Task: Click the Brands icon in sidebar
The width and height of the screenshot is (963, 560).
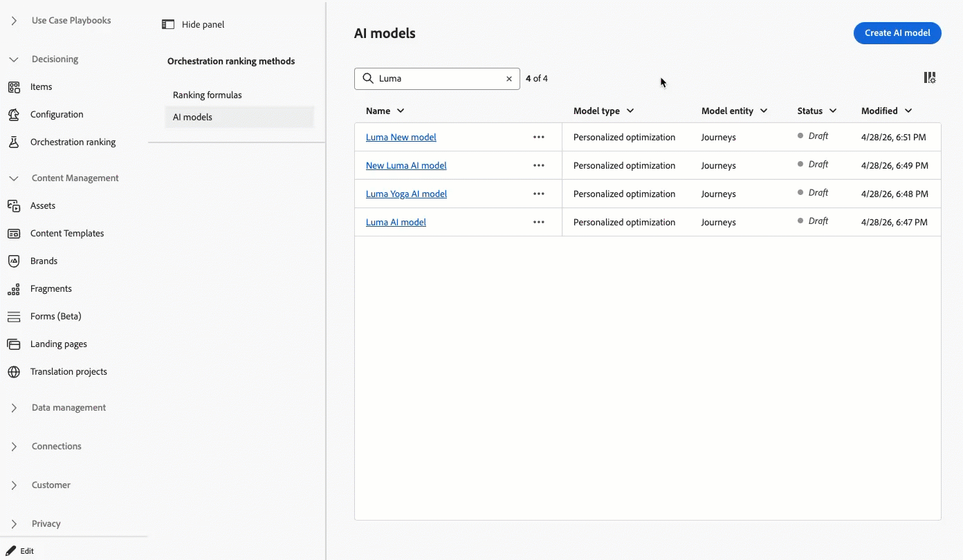Action: click(14, 261)
